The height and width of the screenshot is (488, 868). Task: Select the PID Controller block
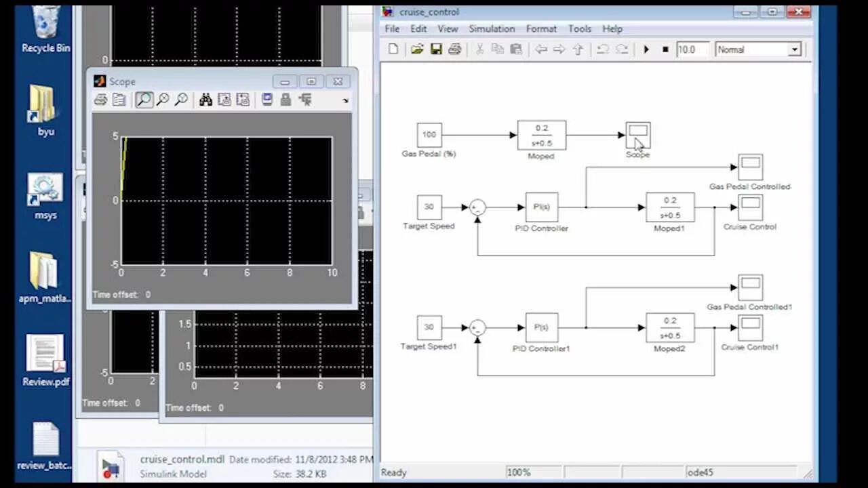[541, 207]
